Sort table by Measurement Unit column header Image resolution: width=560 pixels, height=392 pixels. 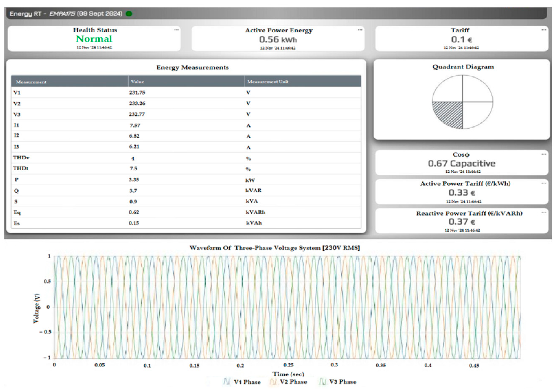[268, 82]
